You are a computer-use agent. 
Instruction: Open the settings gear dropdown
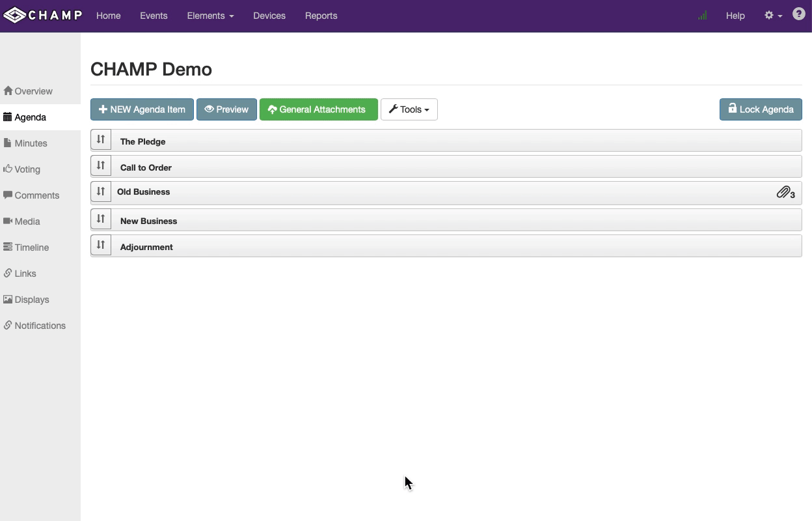point(773,16)
